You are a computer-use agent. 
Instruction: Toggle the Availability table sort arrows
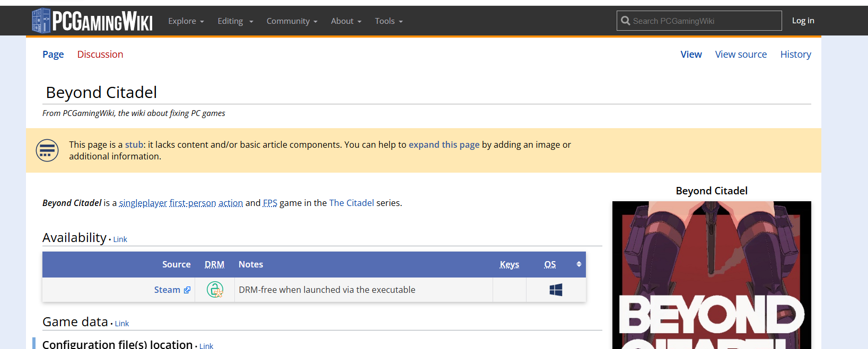pyautogui.click(x=579, y=264)
